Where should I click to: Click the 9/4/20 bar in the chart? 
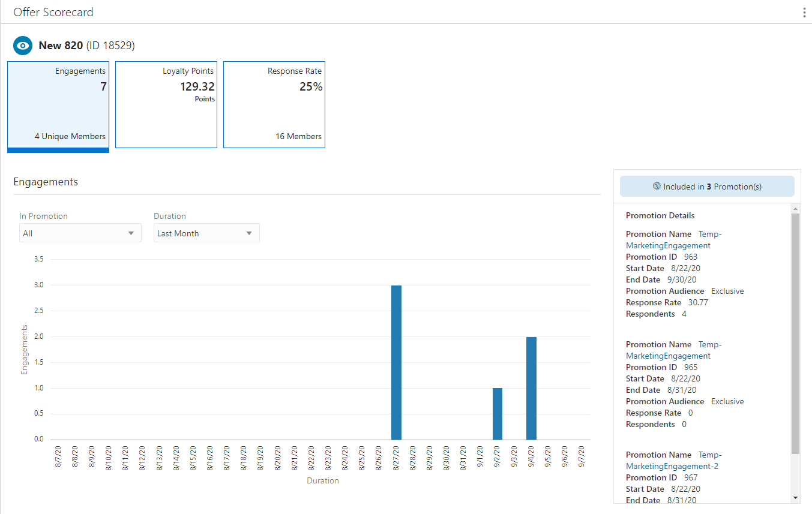tap(531, 388)
